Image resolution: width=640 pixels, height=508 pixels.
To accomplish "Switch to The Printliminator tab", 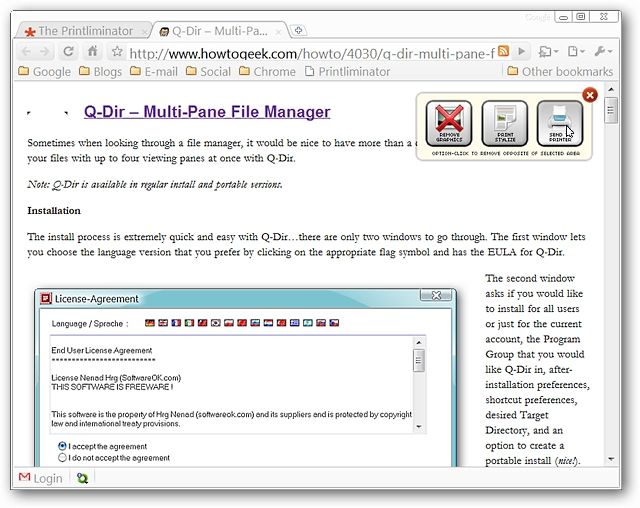I will tap(84, 31).
